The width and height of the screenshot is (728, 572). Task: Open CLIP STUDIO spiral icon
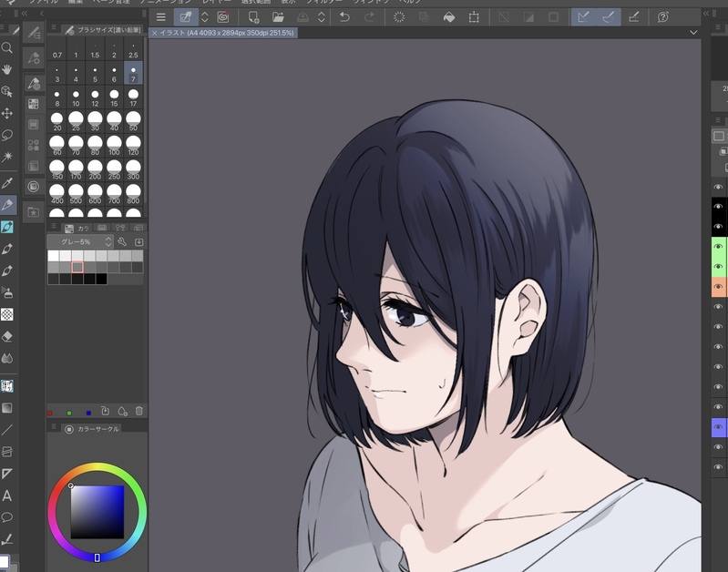click(x=223, y=17)
